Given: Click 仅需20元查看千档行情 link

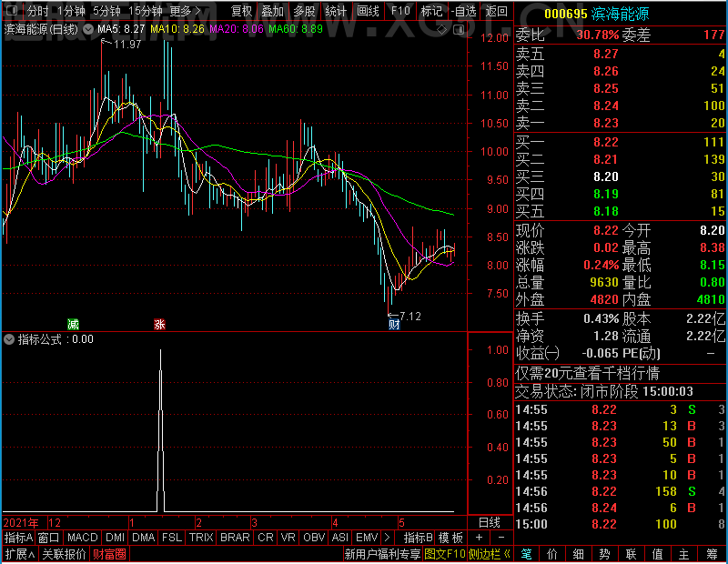Looking at the screenshot, I should (x=587, y=373).
